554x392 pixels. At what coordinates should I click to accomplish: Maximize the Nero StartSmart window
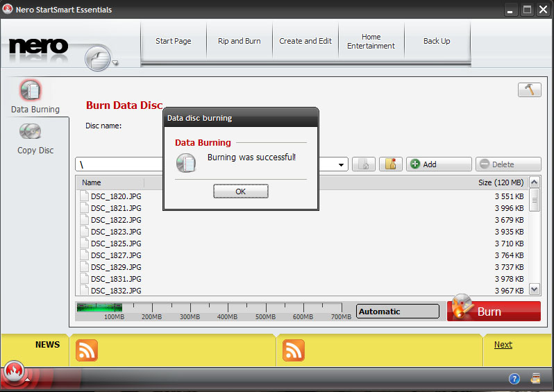click(527, 10)
